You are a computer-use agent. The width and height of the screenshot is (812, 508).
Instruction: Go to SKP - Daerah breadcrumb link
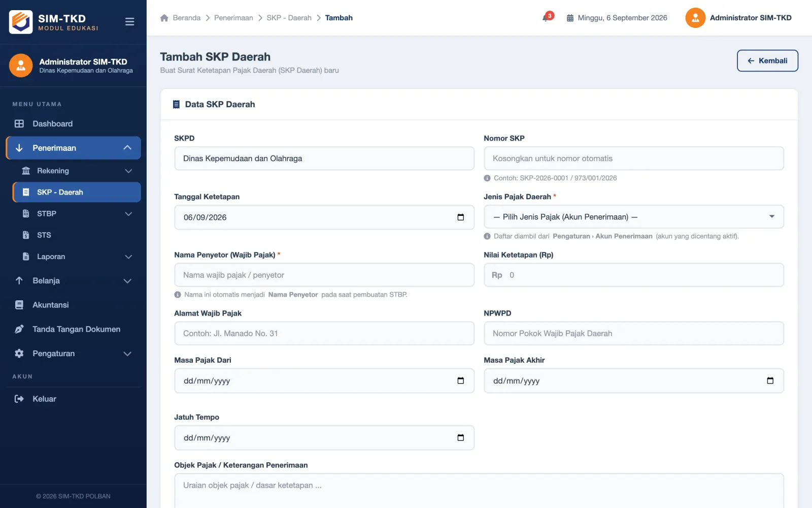pos(289,18)
